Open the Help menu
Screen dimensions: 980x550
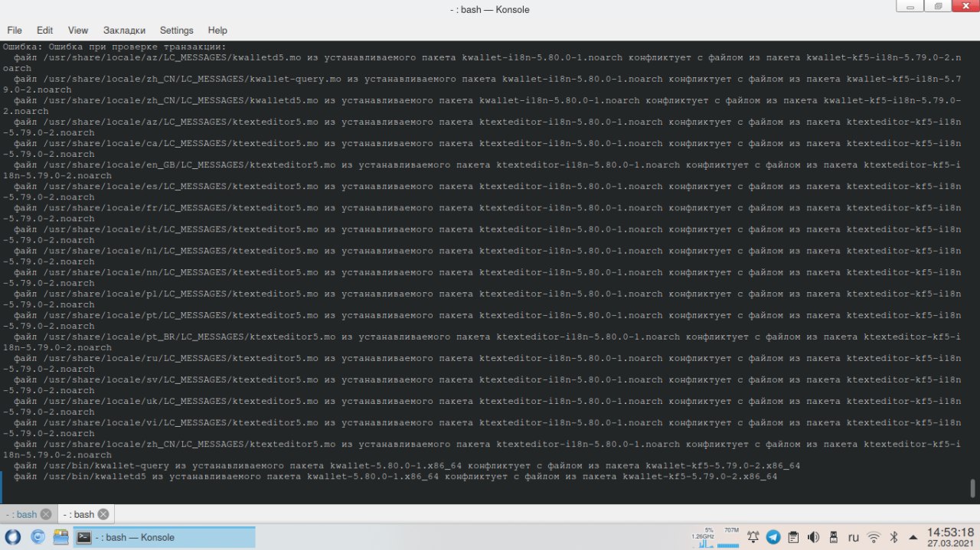[217, 31]
